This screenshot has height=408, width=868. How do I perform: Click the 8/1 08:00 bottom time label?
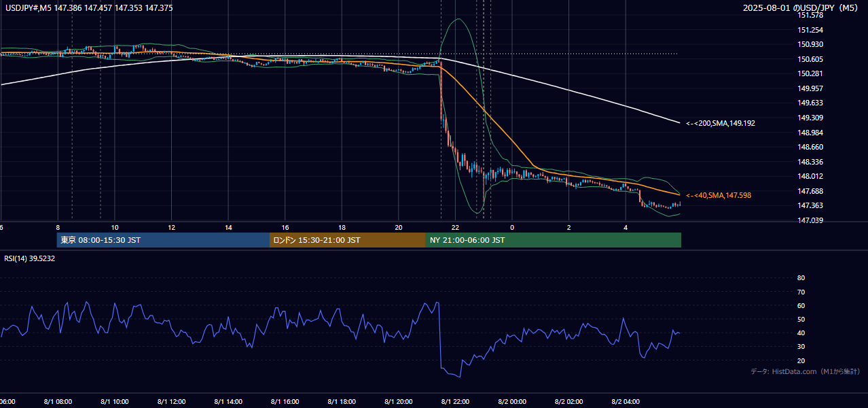coord(58,402)
